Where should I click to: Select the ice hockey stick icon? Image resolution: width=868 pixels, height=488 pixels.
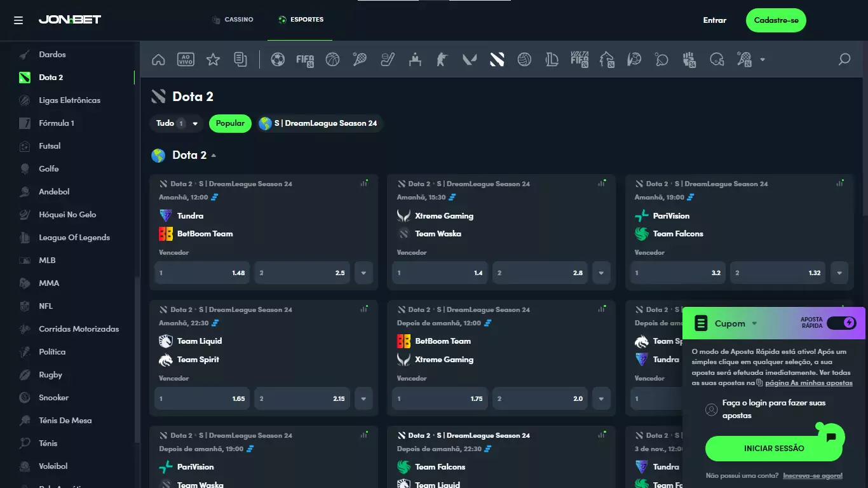pos(388,60)
